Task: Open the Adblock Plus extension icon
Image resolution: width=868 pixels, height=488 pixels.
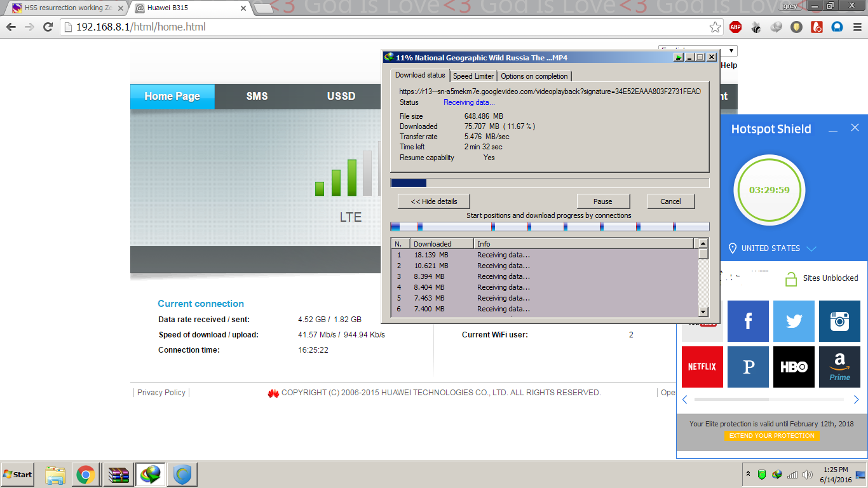Action: point(735,27)
